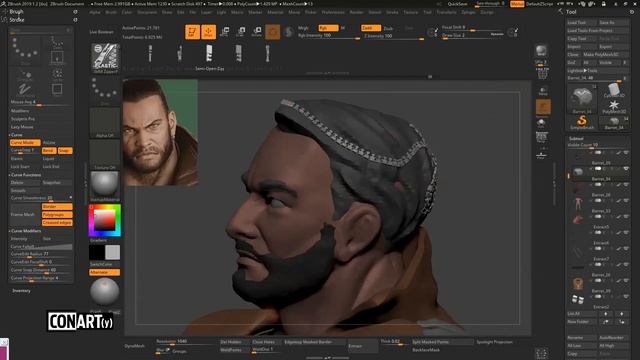Click Make PolyMesh3D button

[x=605, y=55]
